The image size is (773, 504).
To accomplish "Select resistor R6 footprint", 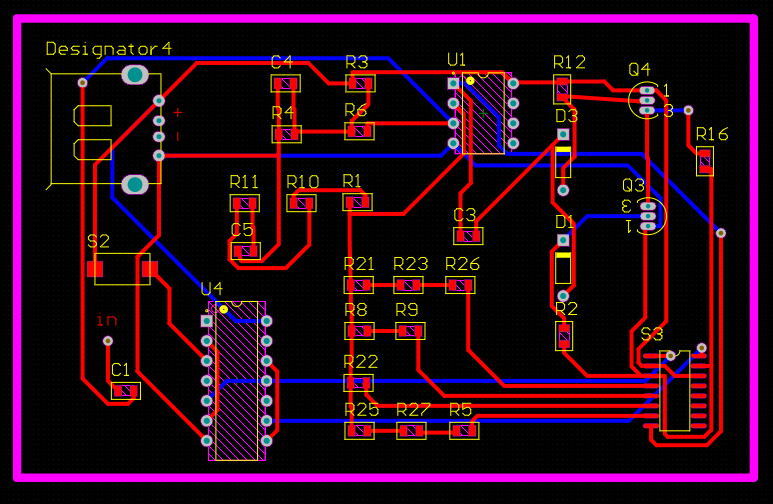I will [x=359, y=131].
